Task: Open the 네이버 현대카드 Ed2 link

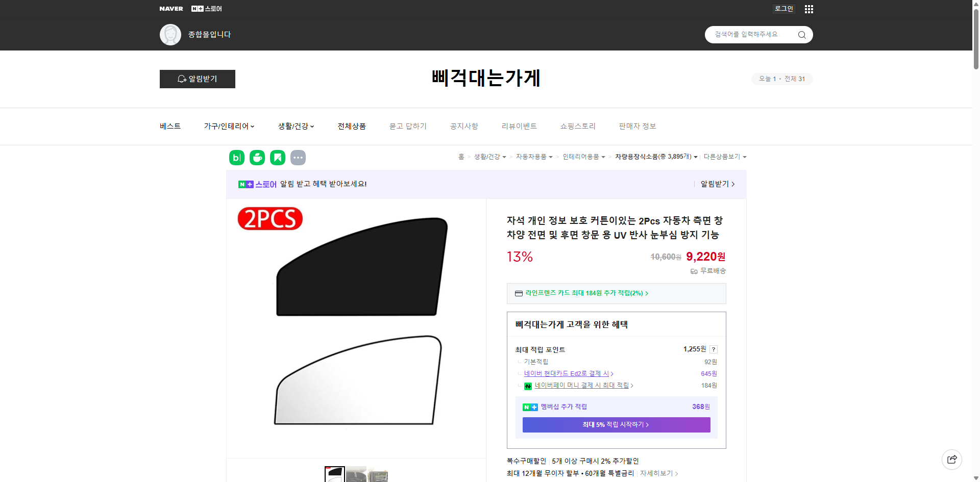Action: [567, 373]
